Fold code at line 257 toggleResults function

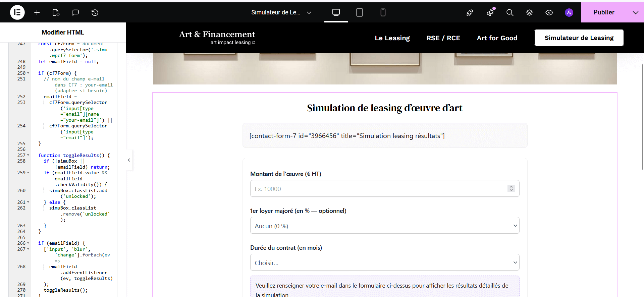pos(28,155)
